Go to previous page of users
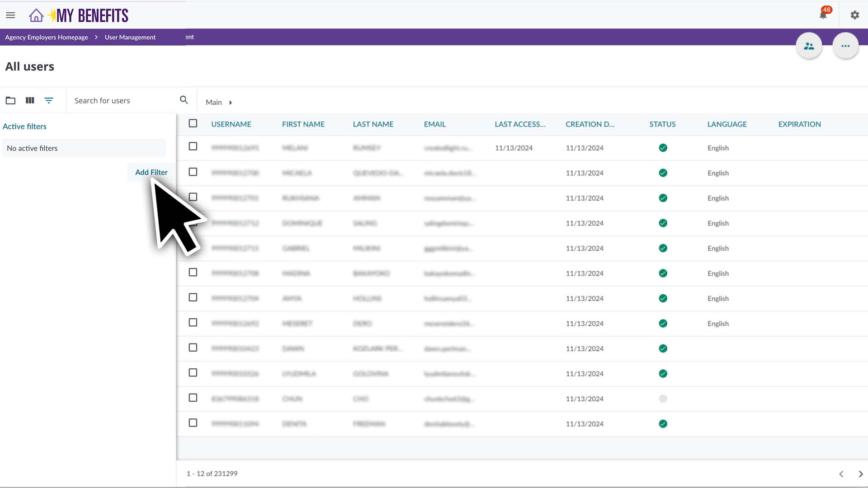868x488 pixels. tap(841, 474)
